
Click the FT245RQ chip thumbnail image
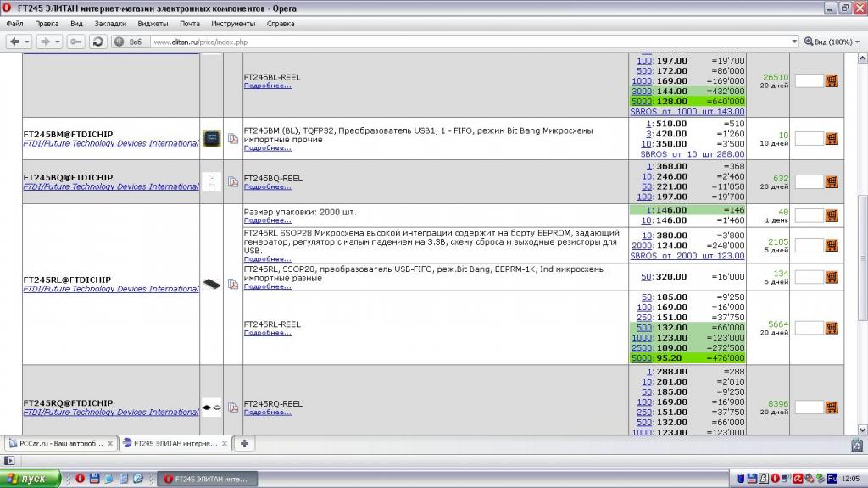point(211,408)
